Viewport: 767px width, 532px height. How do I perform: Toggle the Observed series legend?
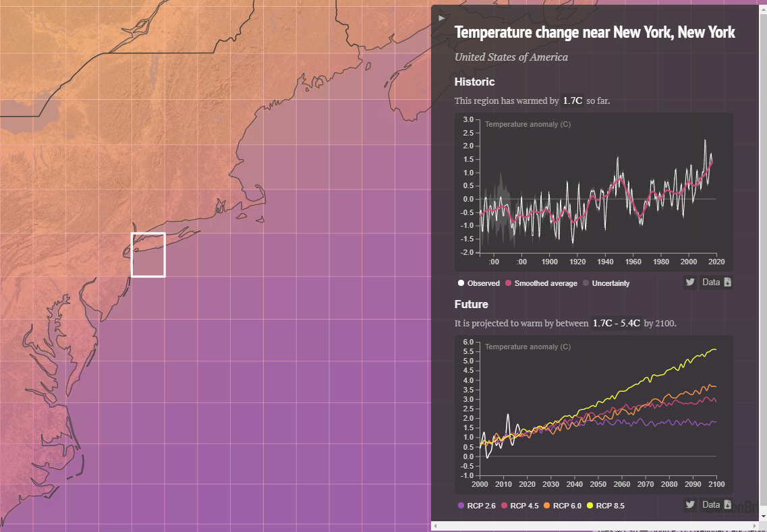(478, 283)
